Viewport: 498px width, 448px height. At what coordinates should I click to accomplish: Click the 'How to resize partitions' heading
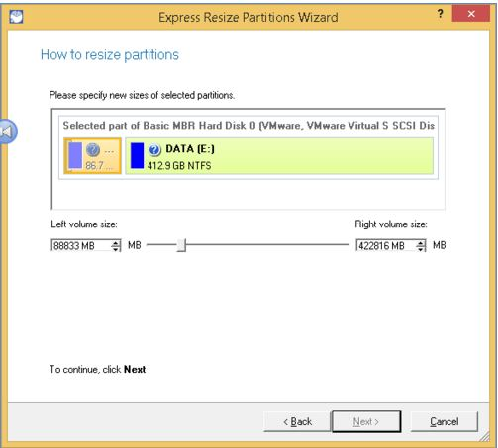pyautogui.click(x=110, y=55)
